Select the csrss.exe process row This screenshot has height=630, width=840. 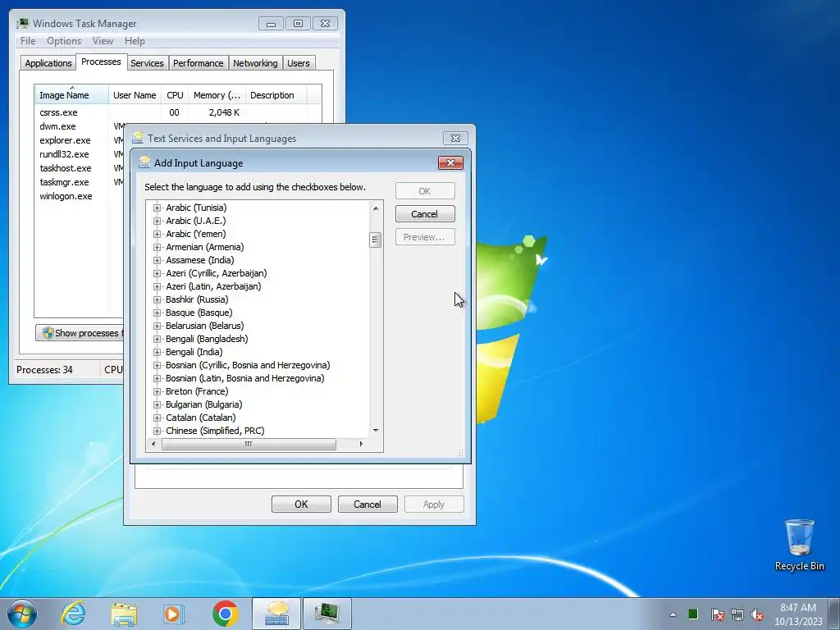click(x=178, y=112)
